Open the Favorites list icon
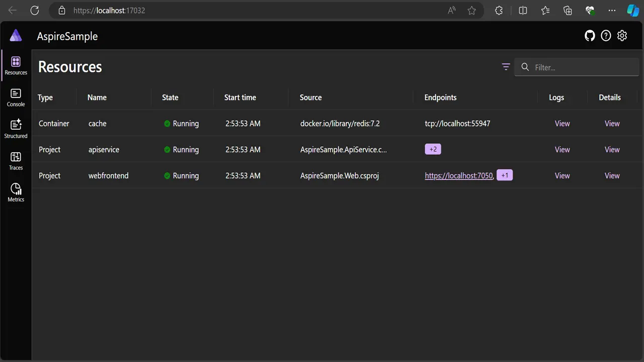644x362 pixels. pyautogui.click(x=545, y=10)
